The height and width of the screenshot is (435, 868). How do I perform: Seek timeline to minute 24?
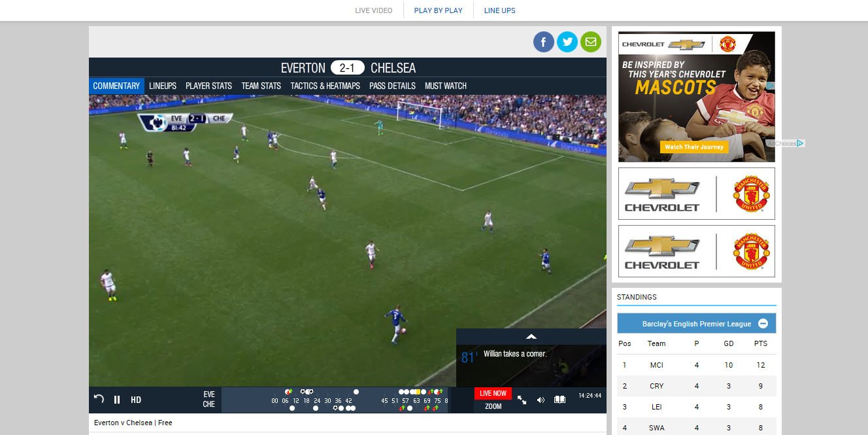tap(317, 401)
